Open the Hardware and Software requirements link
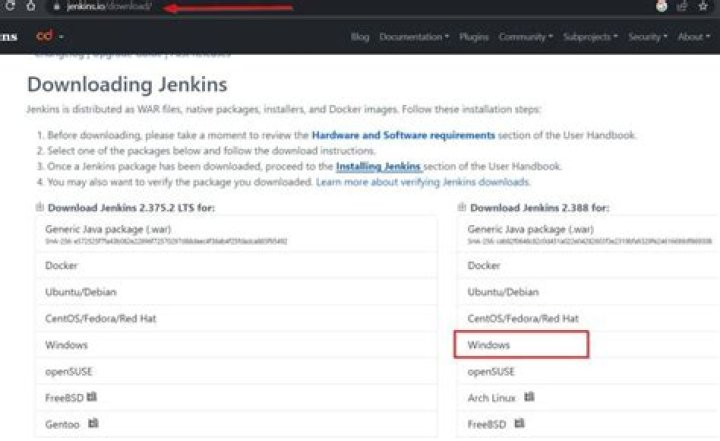Image resolution: width=720 pixels, height=441 pixels. tap(403, 135)
